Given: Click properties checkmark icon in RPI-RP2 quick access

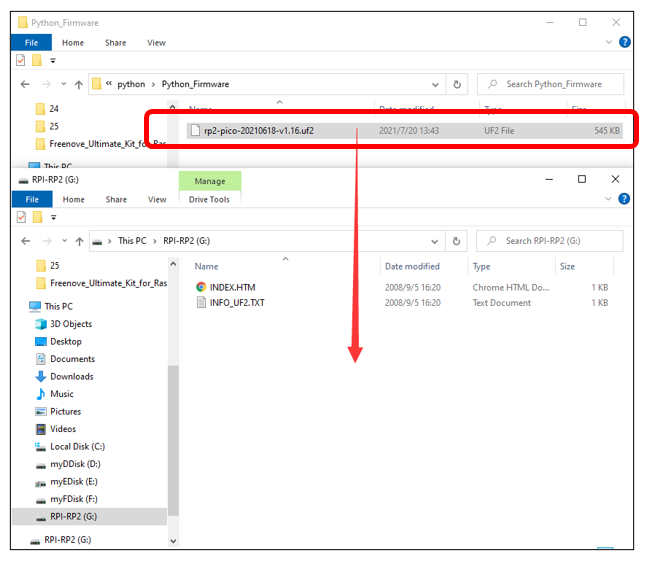Looking at the screenshot, I should pyautogui.click(x=21, y=217).
